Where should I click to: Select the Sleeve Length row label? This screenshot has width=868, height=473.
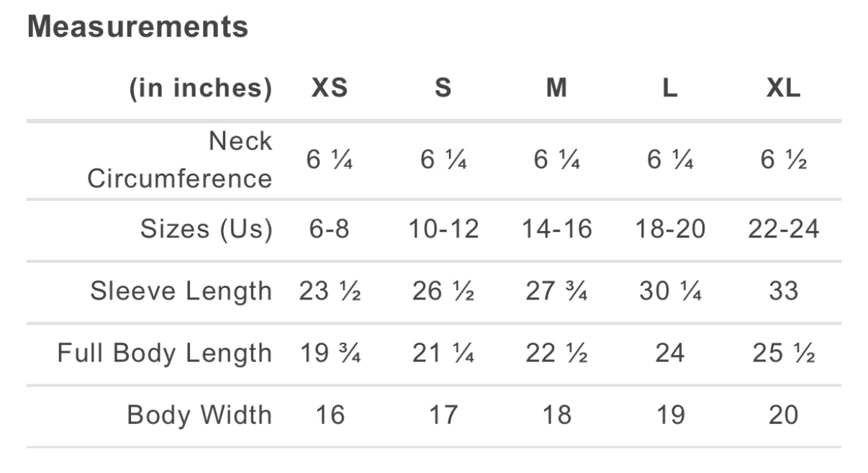[x=181, y=292]
